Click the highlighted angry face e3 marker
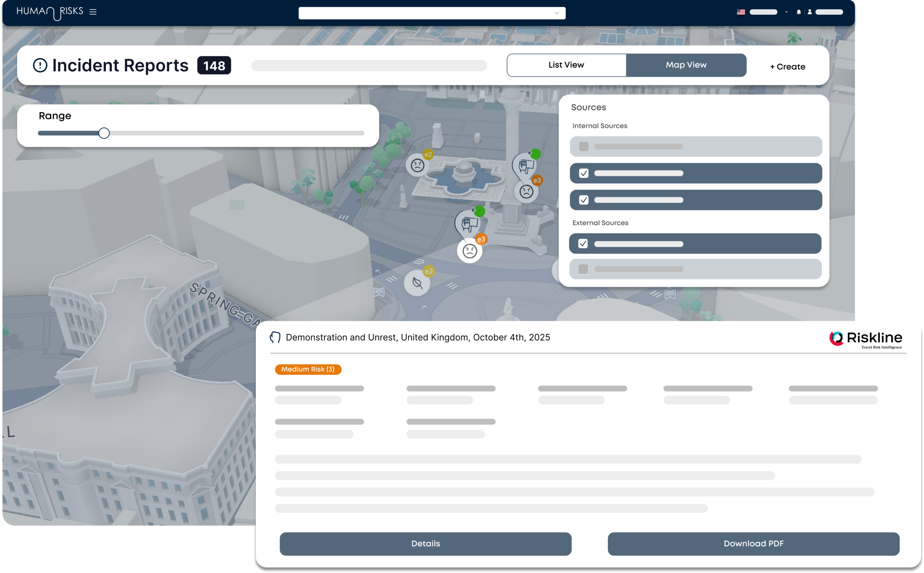Screen dimensions: 924x573 coord(469,251)
